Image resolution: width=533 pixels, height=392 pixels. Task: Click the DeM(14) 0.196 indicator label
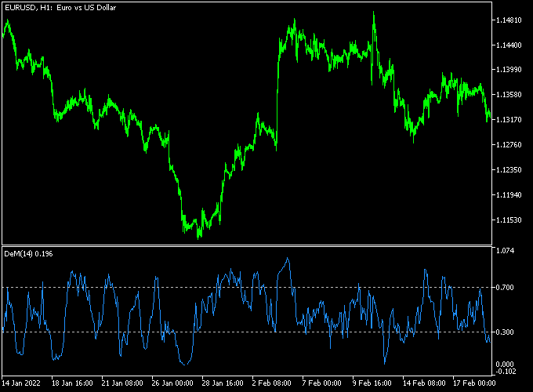[28, 254]
